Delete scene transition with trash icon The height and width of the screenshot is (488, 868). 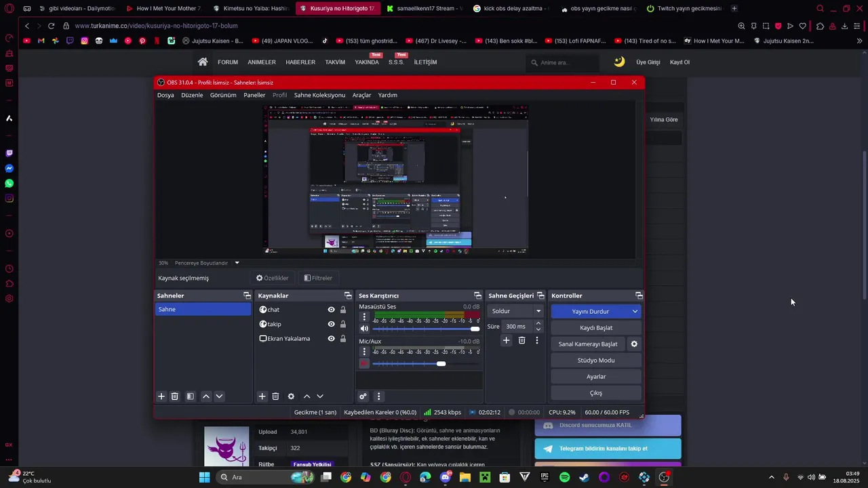[x=521, y=340]
